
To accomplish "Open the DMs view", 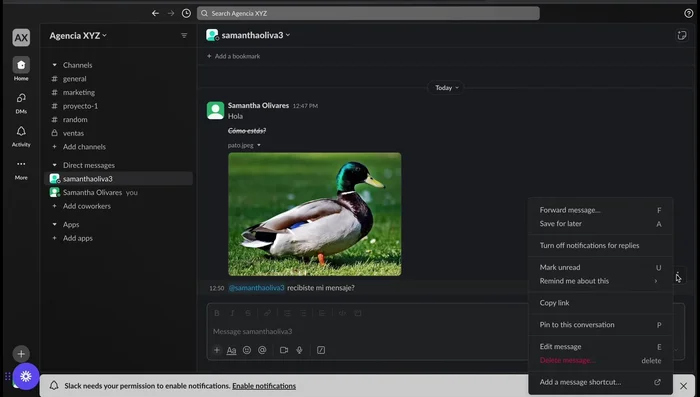I will click(21, 103).
